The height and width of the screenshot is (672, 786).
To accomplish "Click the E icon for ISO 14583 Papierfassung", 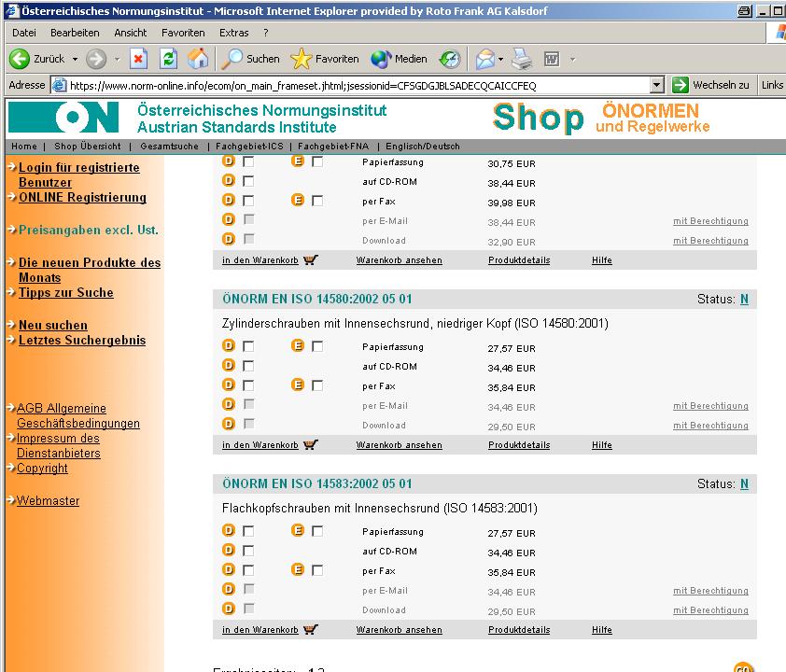I will 298,530.
